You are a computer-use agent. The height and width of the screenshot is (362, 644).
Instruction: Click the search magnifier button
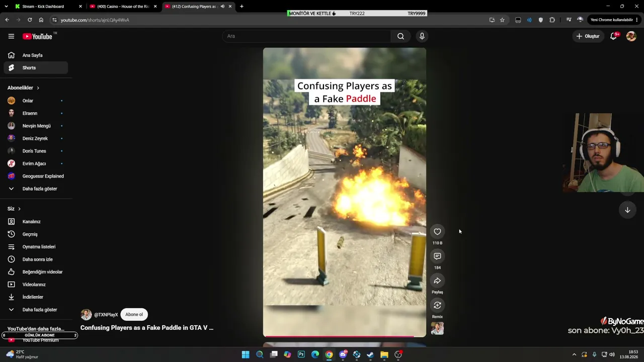(400, 36)
